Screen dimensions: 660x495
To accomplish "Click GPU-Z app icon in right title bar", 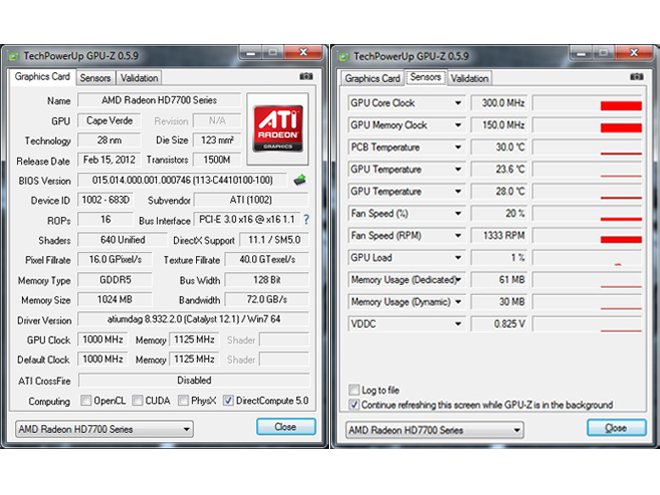I will (x=344, y=57).
